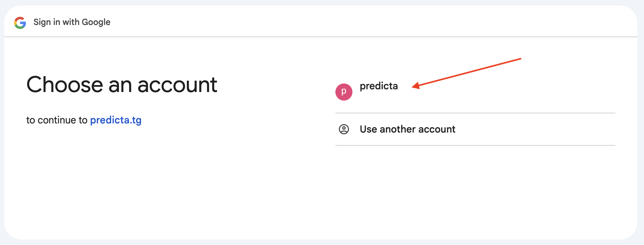
Task: Click the "to continue to" text
Action: [x=57, y=120]
